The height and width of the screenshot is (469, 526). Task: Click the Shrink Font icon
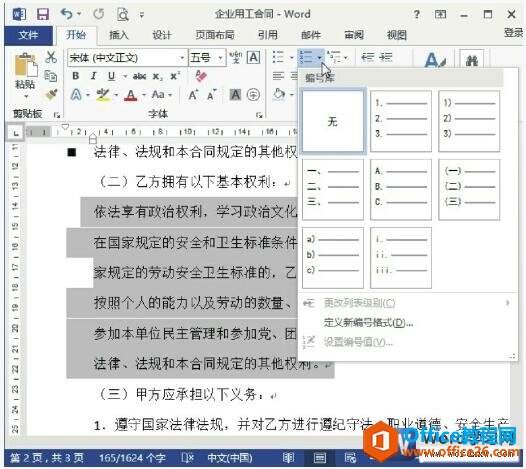pos(211,95)
